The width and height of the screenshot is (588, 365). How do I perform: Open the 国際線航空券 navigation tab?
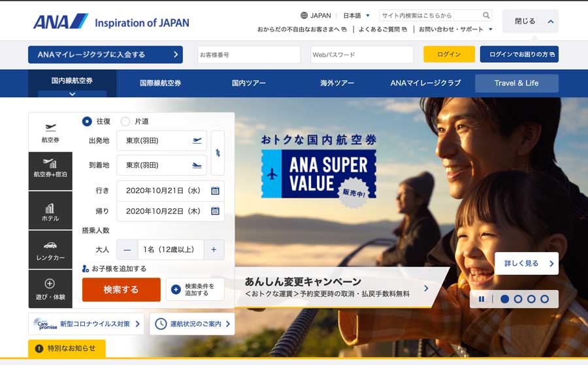161,83
